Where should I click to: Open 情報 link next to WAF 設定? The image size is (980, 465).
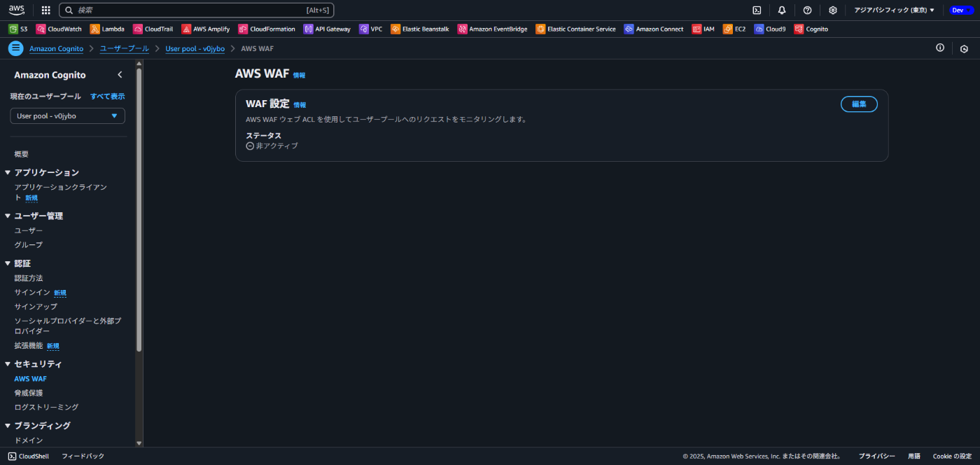click(x=300, y=105)
